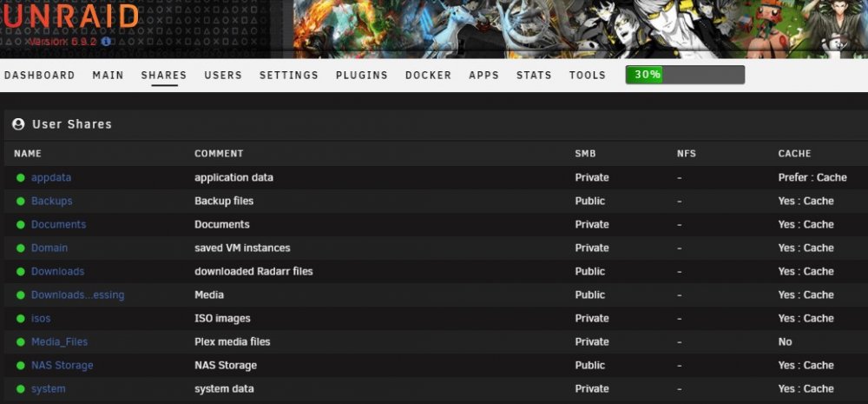Click green status dot next to Media_Files

(21, 342)
